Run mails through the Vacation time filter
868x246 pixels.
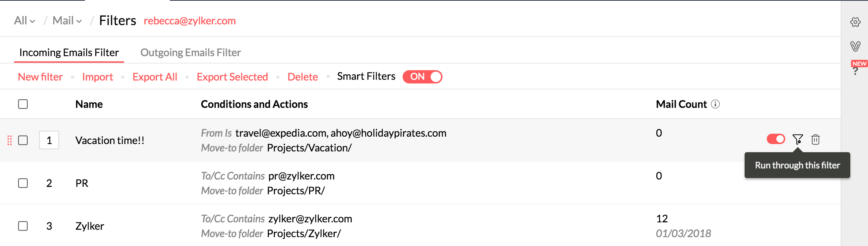[x=797, y=139]
